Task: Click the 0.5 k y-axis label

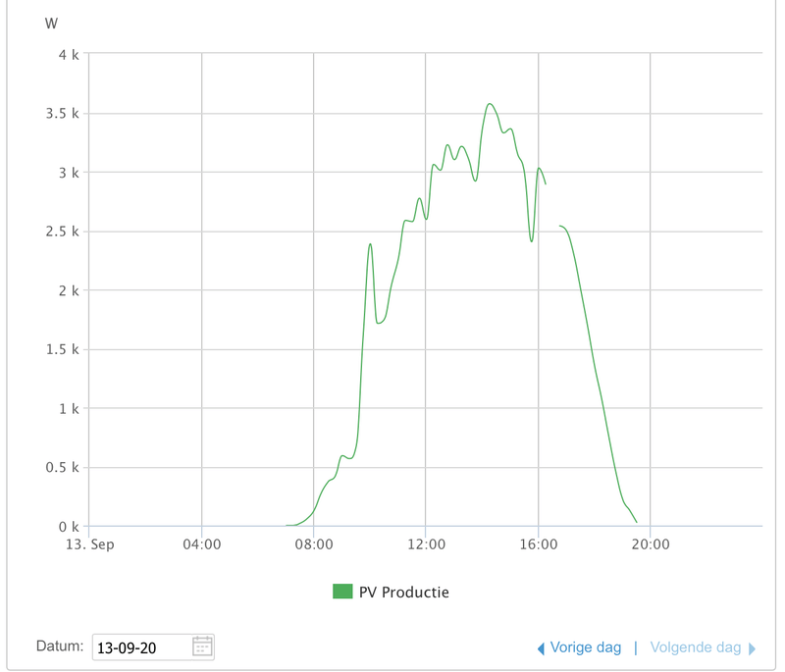Action: point(62,467)
